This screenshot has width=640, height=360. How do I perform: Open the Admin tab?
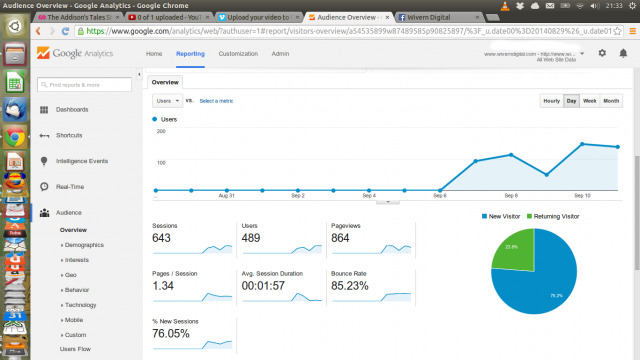(x=280, y=53)
